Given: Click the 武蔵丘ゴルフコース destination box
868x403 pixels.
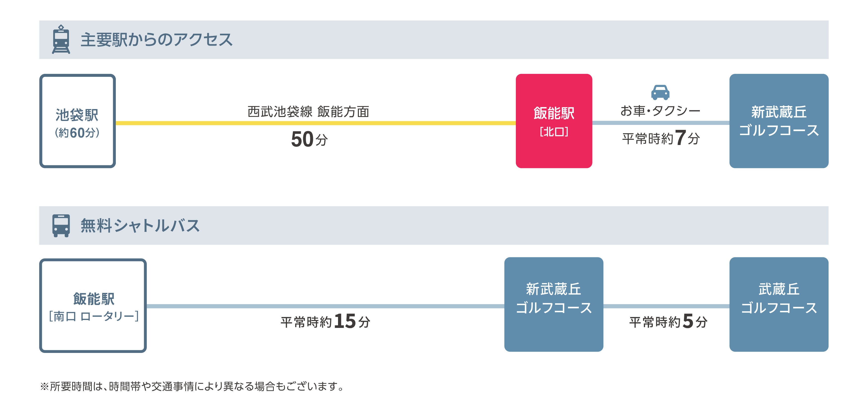Looking at the screenshot, I should (x=779, y=304).
